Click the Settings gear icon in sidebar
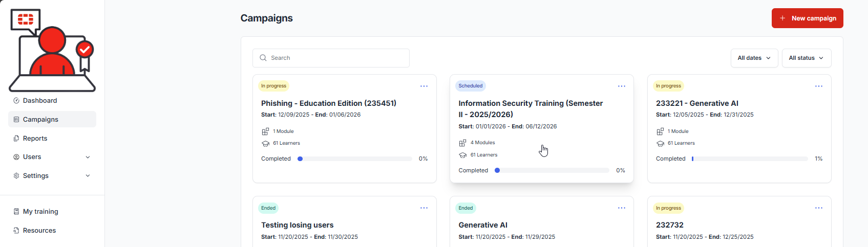Screen dimensions: 868x247 click(x=16, y=175)
